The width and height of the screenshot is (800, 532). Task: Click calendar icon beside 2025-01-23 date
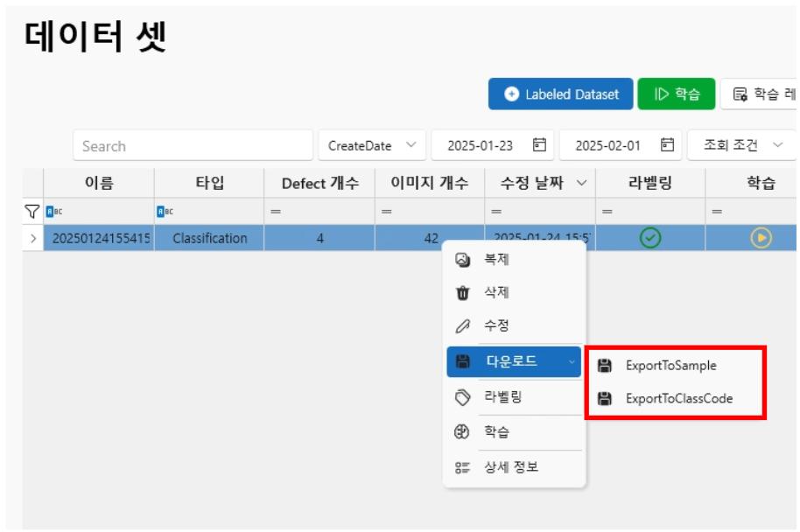click(x=540, y=145)
